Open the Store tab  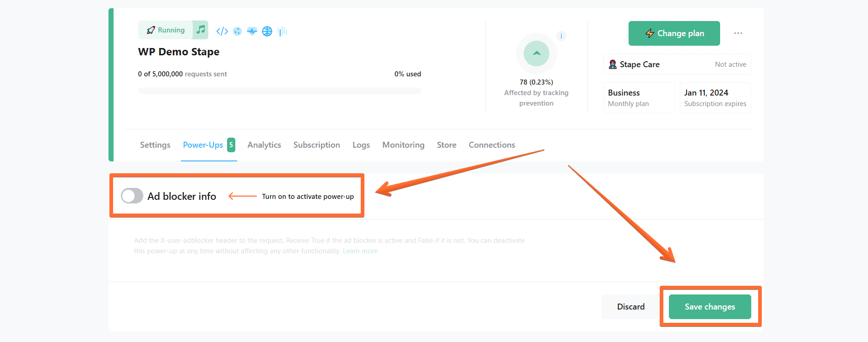pos(446,145)
